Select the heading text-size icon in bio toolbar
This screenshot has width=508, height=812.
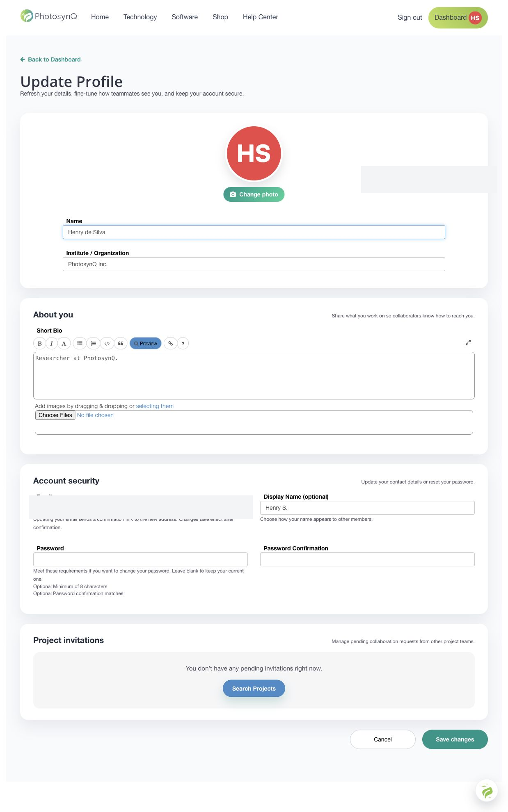tap(64, 343)
